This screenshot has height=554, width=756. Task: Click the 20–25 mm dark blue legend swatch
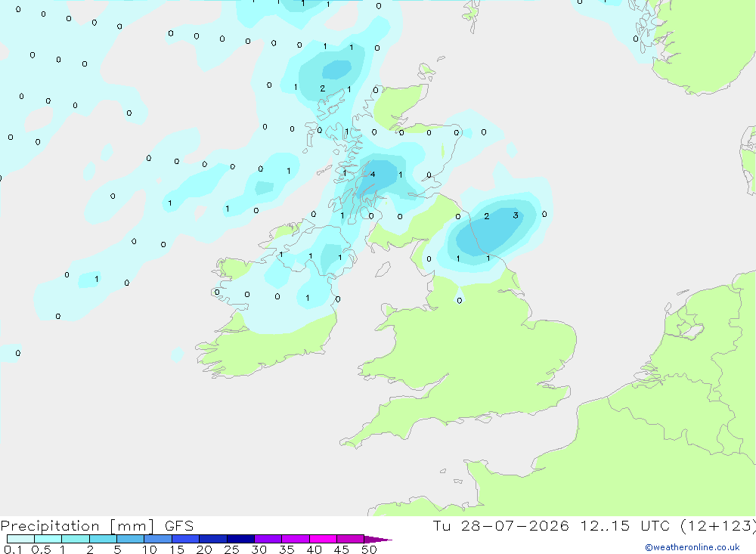[213, 539]
